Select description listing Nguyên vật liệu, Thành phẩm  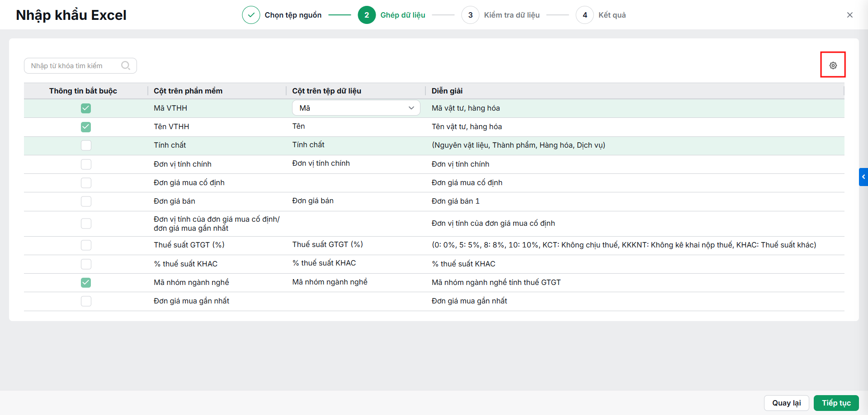pyautogui.click(x=518, y=145)
